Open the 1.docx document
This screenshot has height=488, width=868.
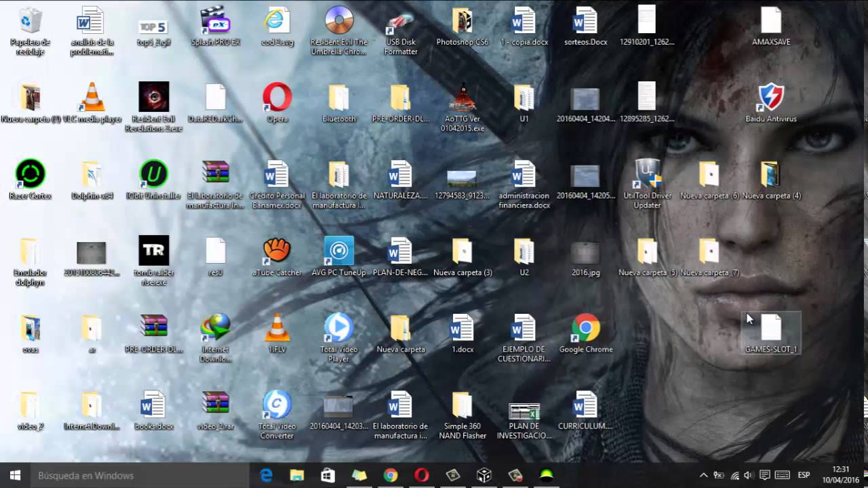[462, 334]
